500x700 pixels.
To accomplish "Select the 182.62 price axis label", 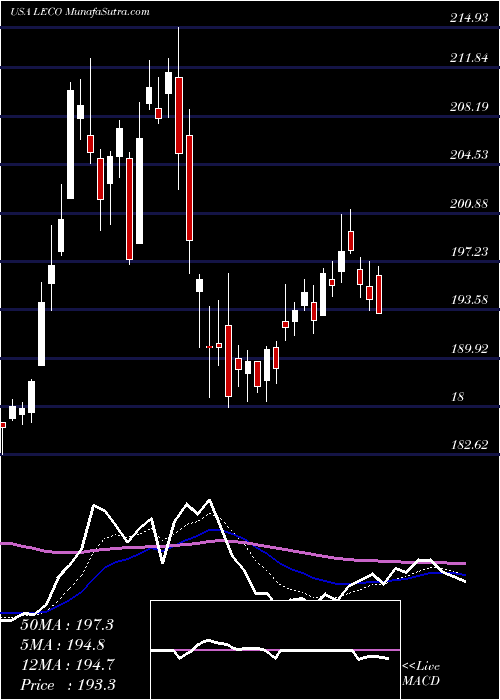I will click(469, 445).
